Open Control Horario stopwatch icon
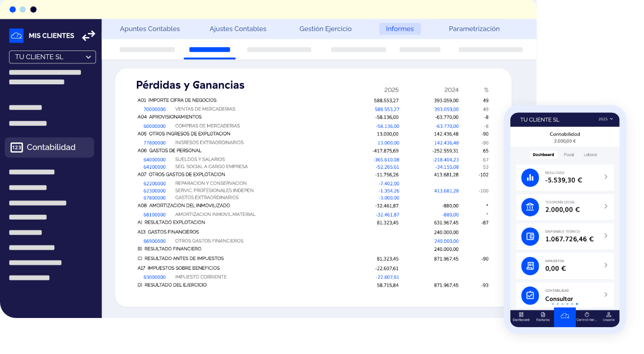This screenshot has height=354, width=644. tap(587, 316)
